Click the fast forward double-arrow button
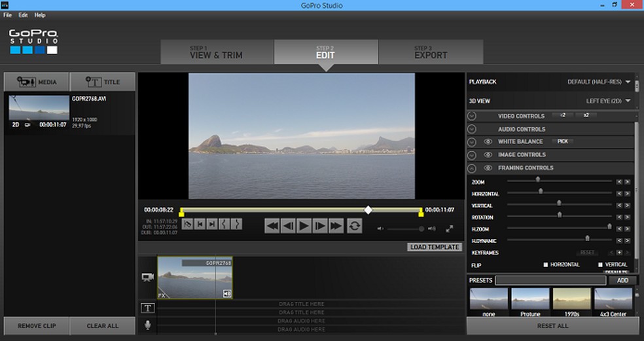 (336, 226)
